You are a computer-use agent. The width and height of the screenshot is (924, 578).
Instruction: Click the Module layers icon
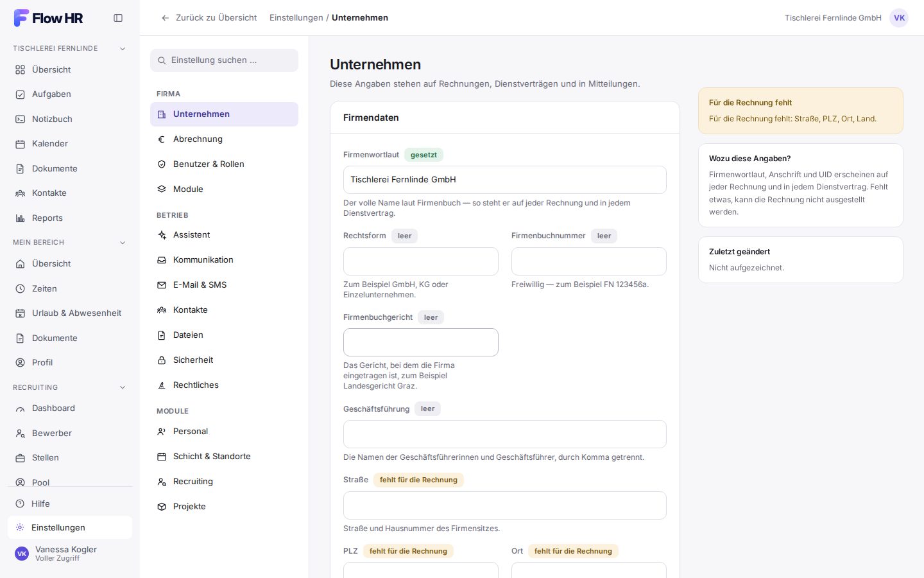162,189
